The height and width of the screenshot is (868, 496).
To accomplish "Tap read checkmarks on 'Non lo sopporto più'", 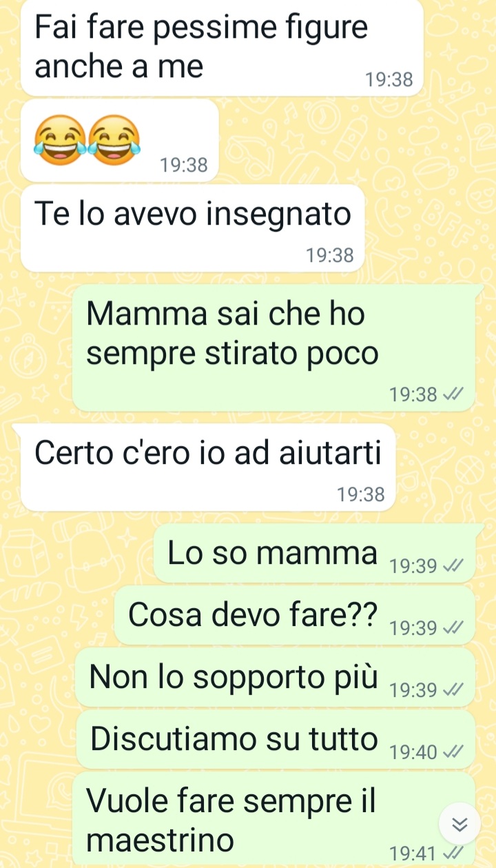I will (452, 689).
